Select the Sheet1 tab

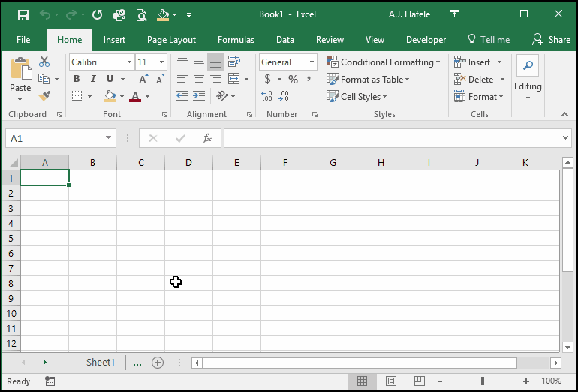101,363
